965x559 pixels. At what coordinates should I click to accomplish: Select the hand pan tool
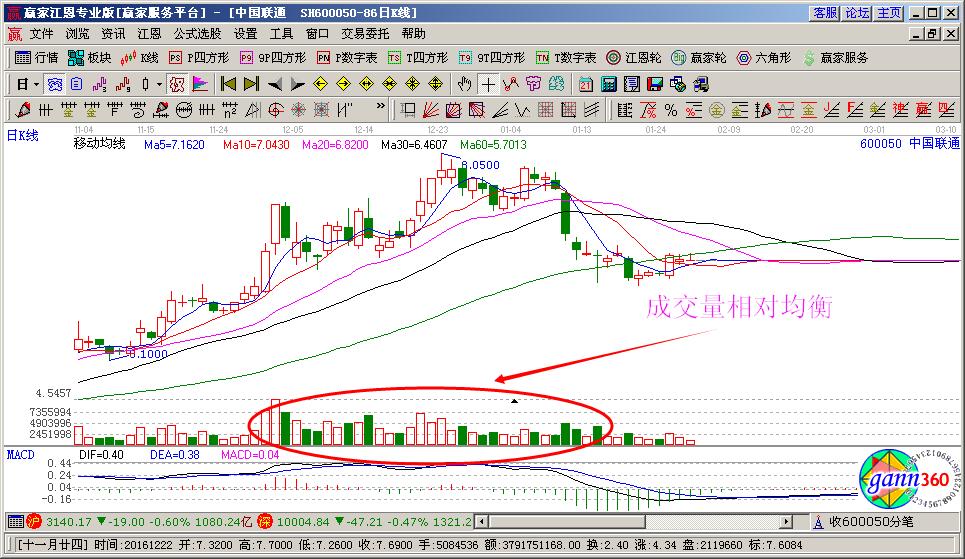pyautogui.click(x=464, y=84)
